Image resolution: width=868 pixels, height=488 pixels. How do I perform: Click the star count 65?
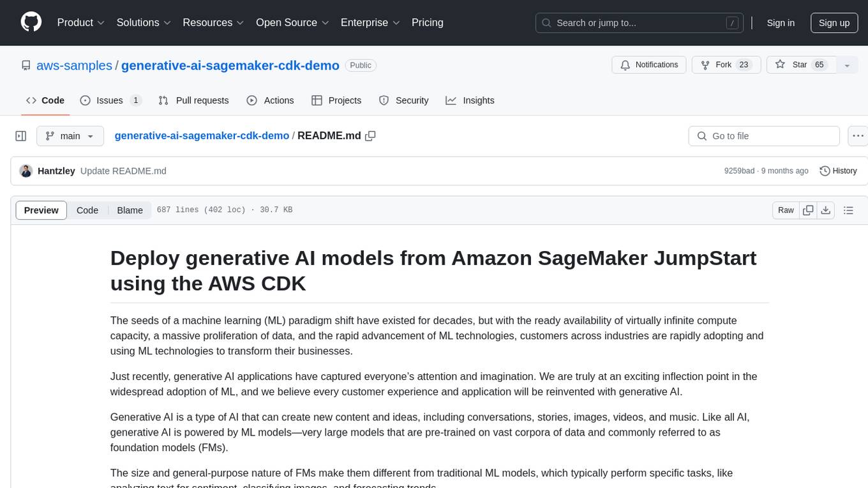tap(820, 65)
